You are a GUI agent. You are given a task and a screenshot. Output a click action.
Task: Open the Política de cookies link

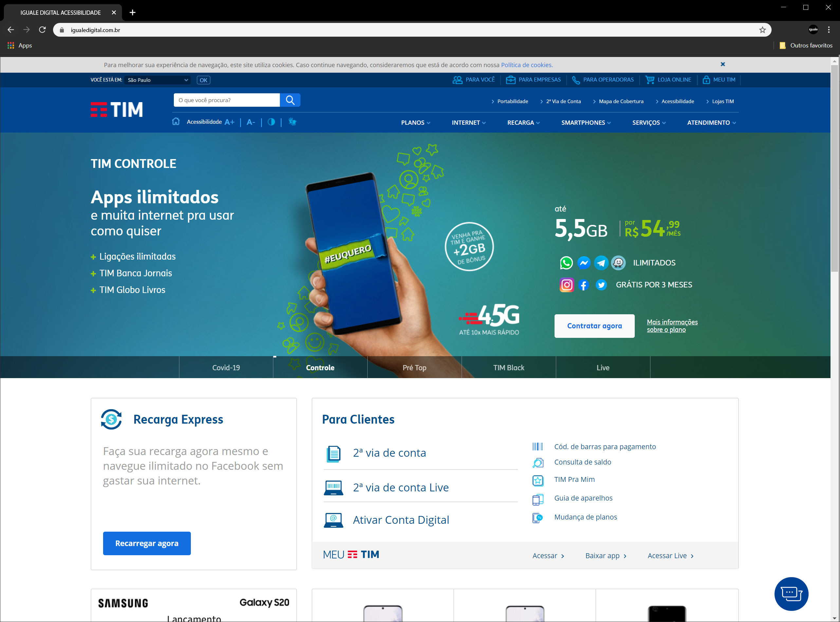click(x=526, y=65)
